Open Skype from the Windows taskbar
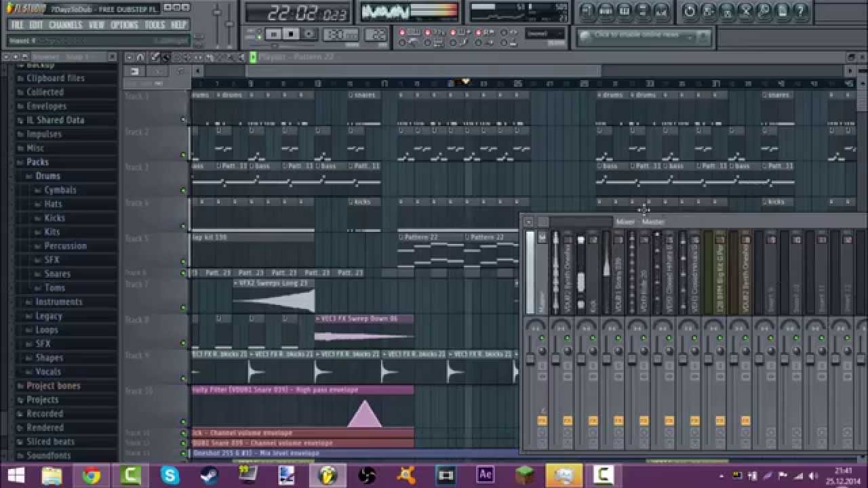868x488 pixels. [170, 475]
